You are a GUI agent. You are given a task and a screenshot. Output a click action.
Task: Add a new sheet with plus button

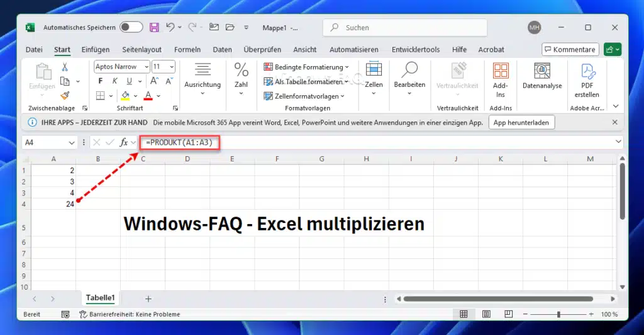148,299
